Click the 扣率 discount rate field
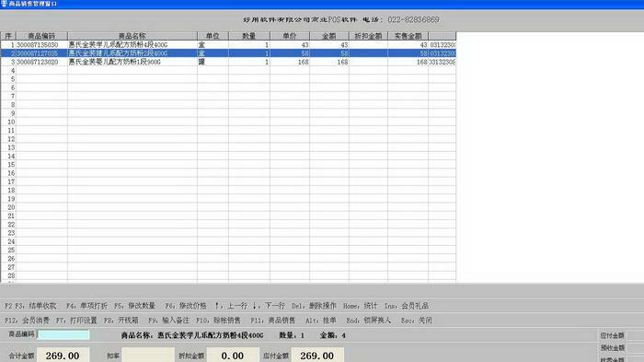 [x=148, y=355]
